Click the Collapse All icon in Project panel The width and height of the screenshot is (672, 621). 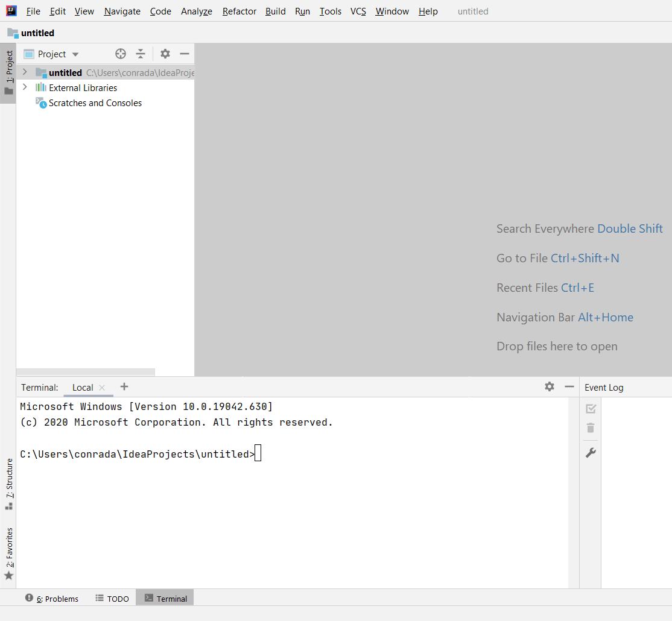[141, 54]
